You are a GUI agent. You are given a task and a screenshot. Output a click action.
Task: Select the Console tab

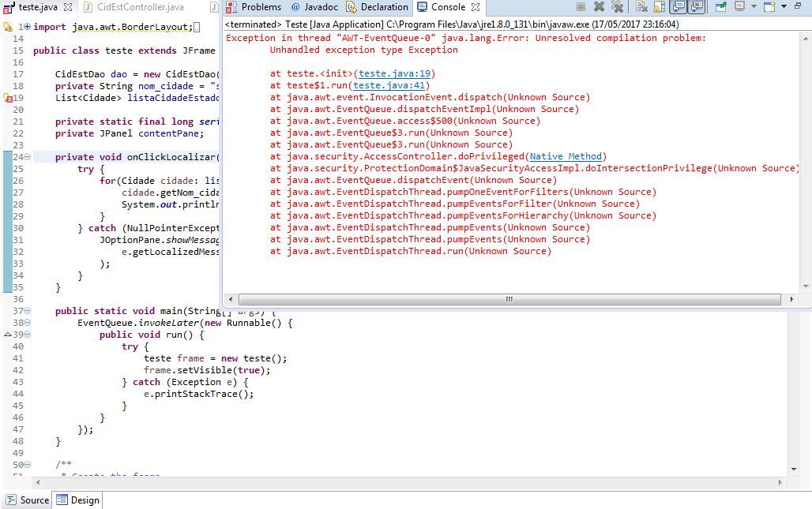pyautogui.click(x=448, y=7)
